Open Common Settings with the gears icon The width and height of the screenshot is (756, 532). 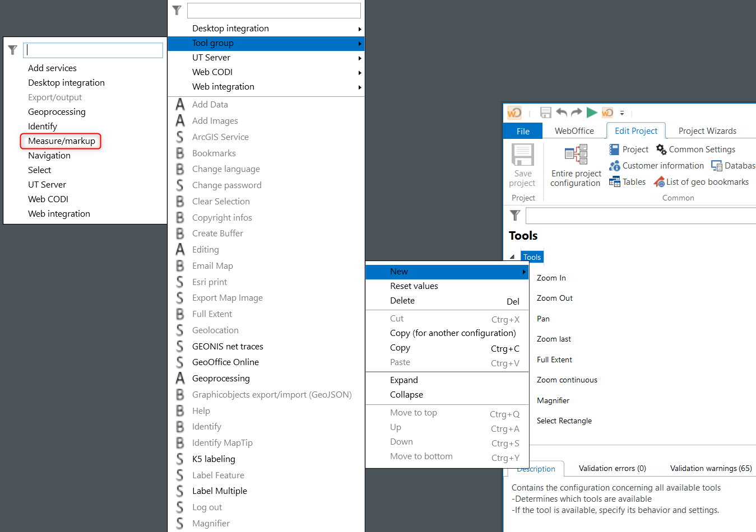[x=695, y=150]
